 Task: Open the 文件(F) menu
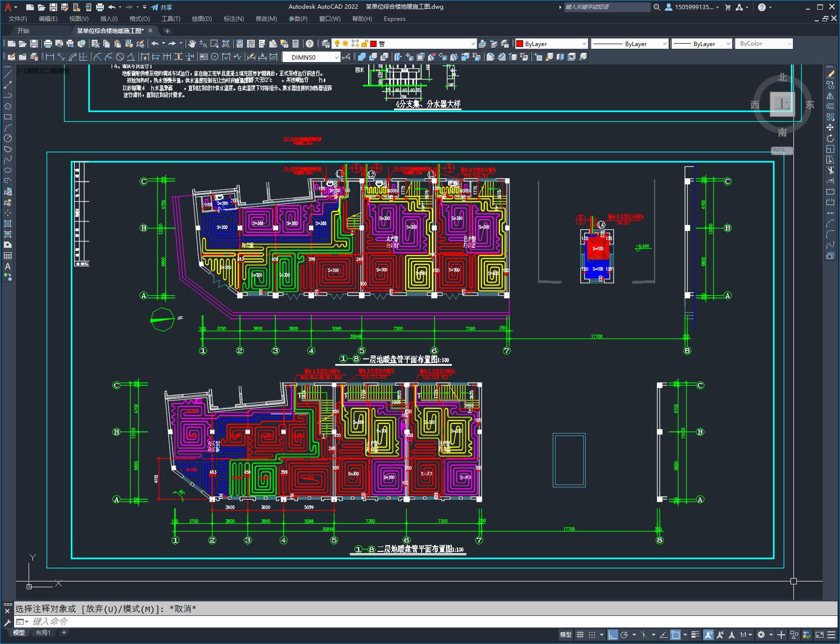18,19
